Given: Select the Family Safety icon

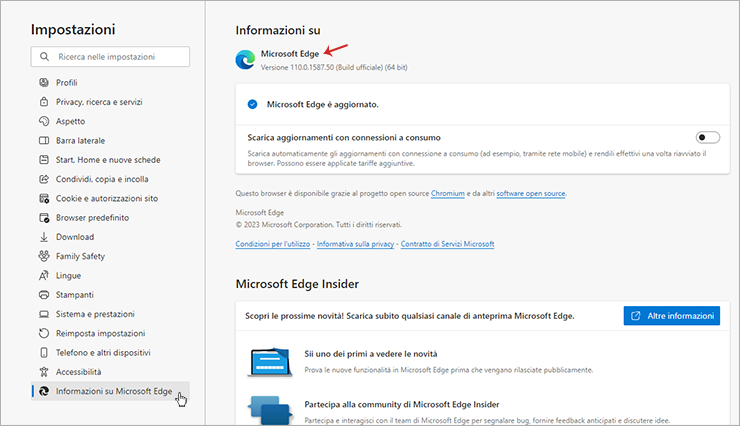Looking at the screenshot, I should click(44, 256).
